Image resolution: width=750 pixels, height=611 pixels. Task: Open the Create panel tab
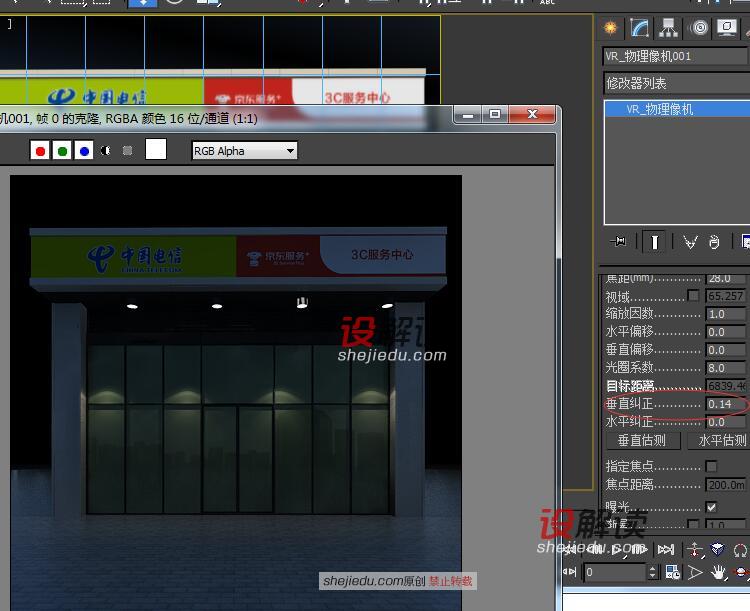610,28
